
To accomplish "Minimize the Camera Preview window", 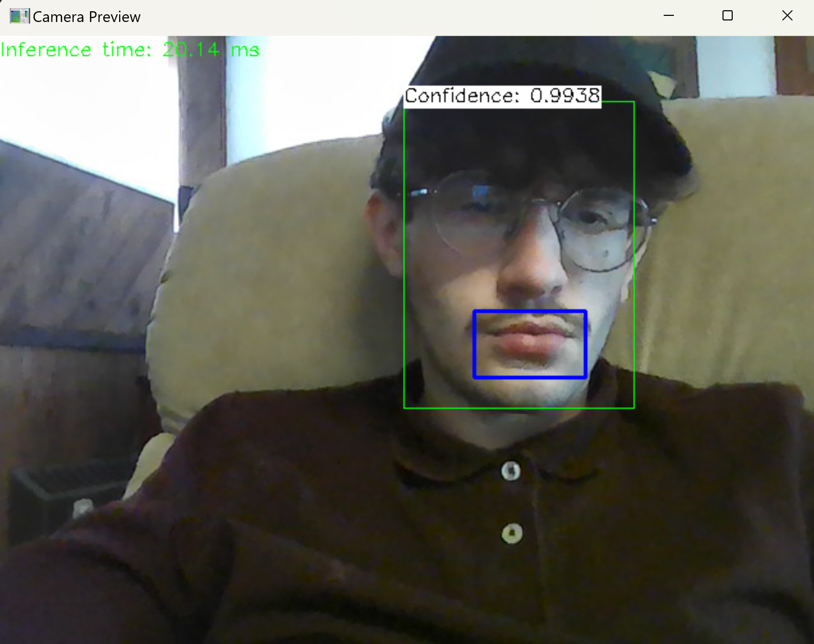I will pos(668,16).
